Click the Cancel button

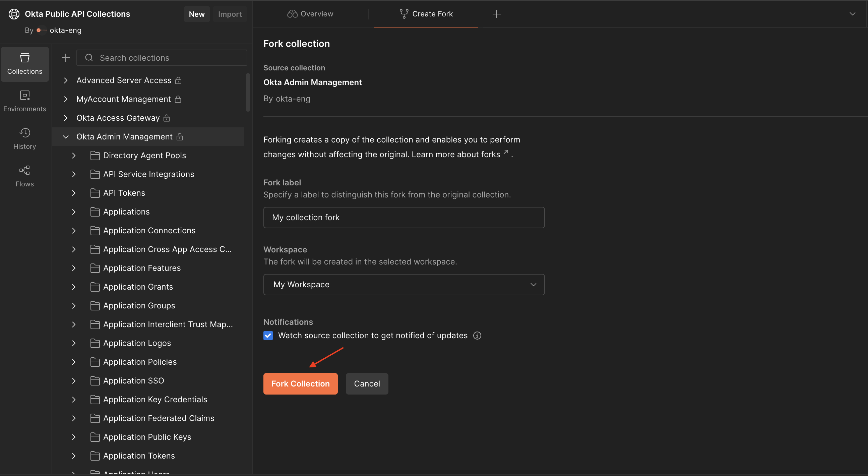pyautogui.click(x=367, y=383)
